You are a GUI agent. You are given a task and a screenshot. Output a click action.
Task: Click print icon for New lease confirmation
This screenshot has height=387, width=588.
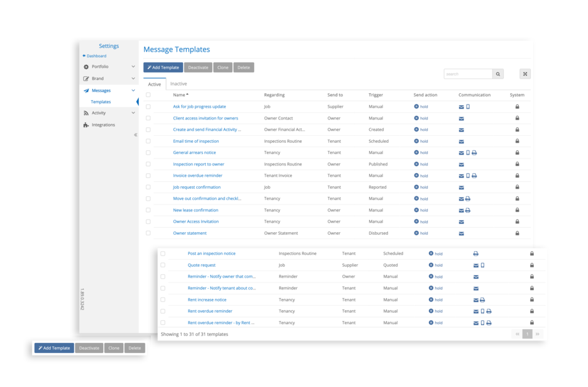click(468, 211)
